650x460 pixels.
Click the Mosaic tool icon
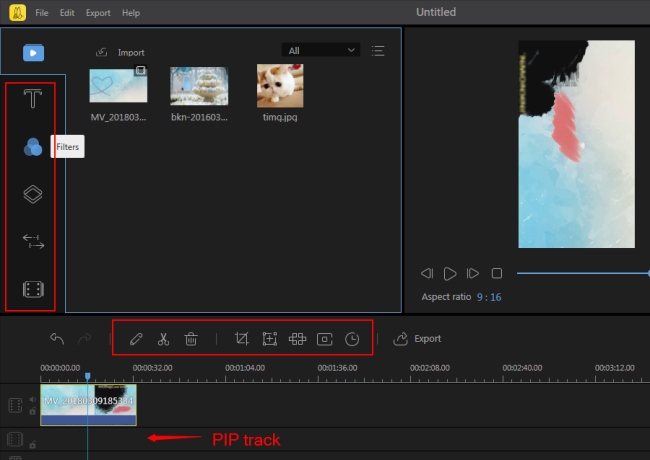point(297,339)
